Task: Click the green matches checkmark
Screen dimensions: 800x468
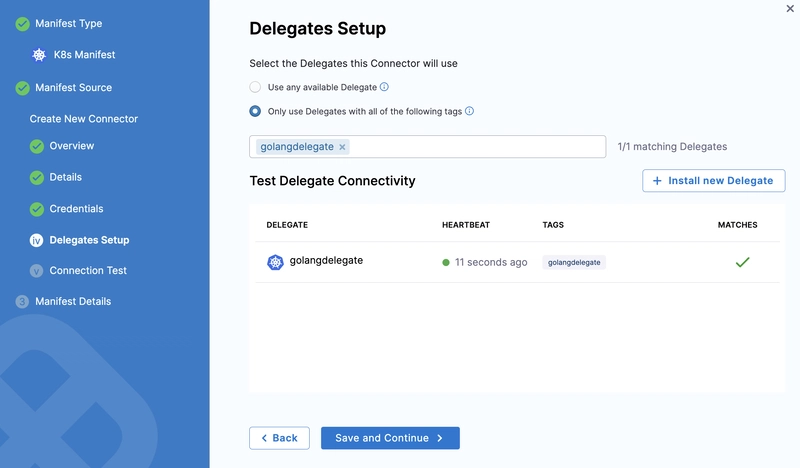Action: tap(742, 262)
